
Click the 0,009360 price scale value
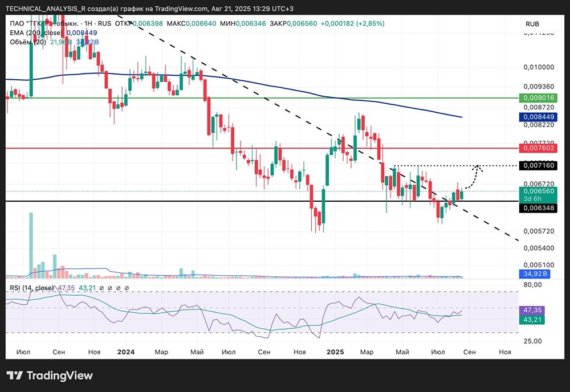click(x=539, y=87)
